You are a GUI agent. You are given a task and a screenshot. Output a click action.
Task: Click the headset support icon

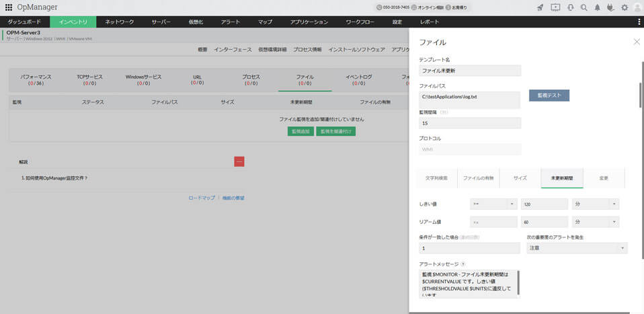[570, 7]
